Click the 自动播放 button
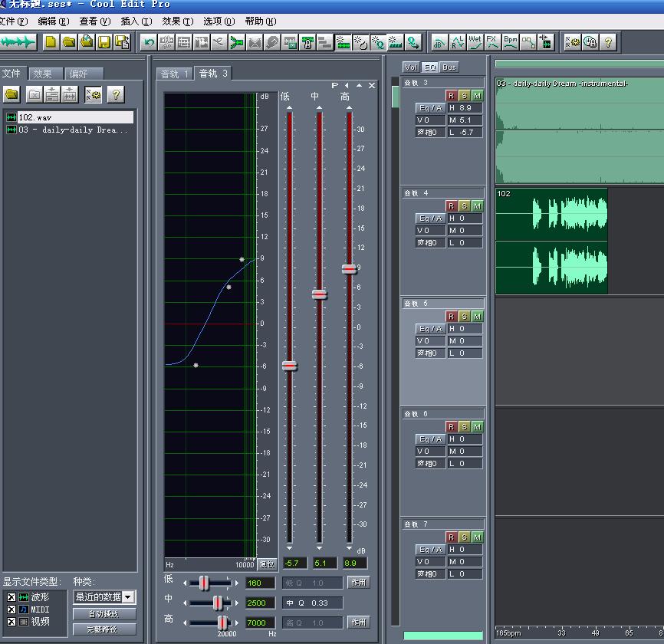664x644 pixels. (104, 613)
